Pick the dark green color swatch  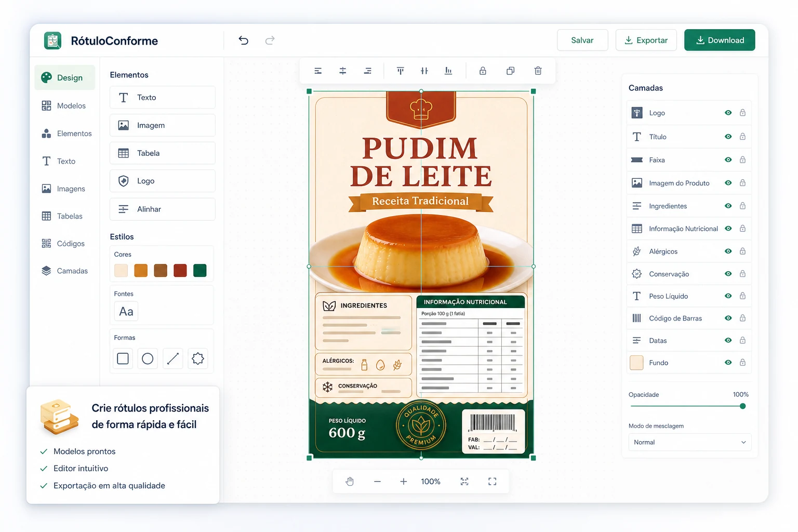click(x=200, y=271)
